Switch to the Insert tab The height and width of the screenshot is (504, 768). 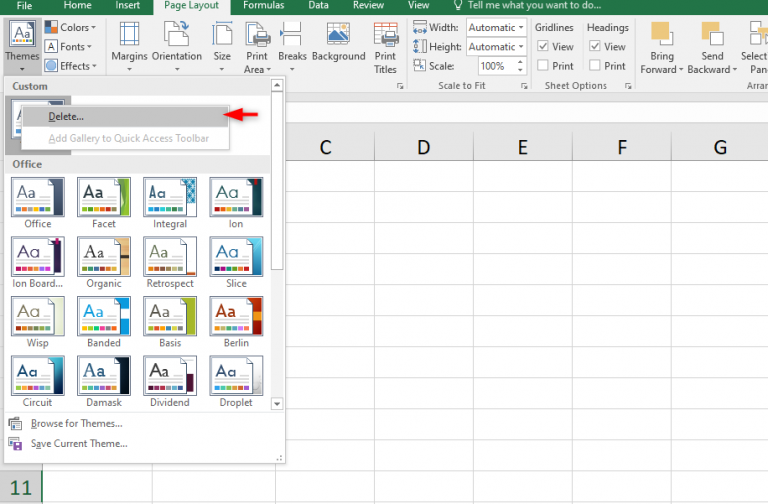pos(127,6)
